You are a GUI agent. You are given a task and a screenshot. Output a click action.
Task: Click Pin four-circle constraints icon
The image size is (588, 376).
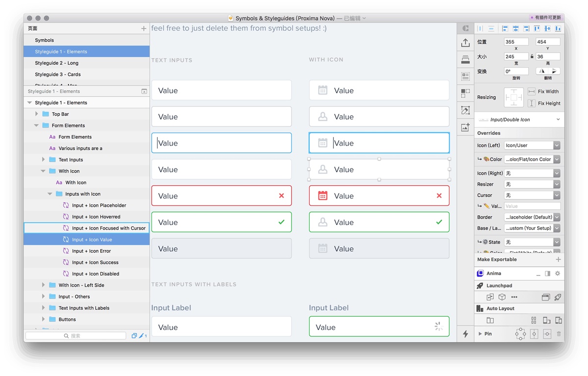pyautogui.click(x=520, y=334)
